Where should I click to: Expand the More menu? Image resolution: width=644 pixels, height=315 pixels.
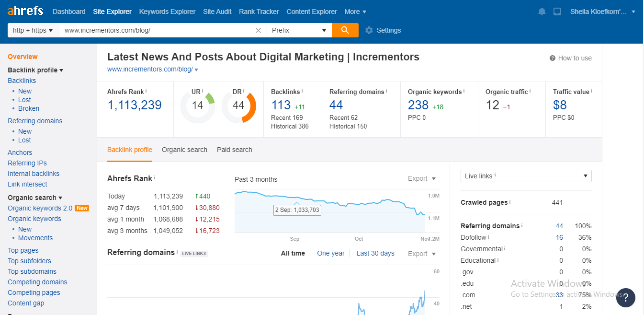tap(355, 12)
